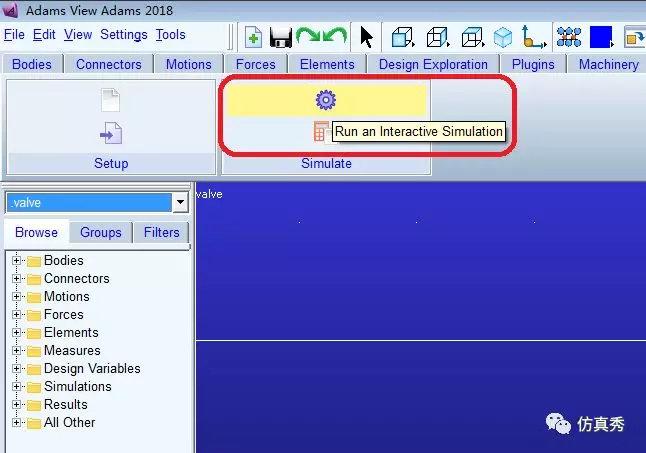
Task: Click the green redo arrow
Action: [x=308, y=37]
